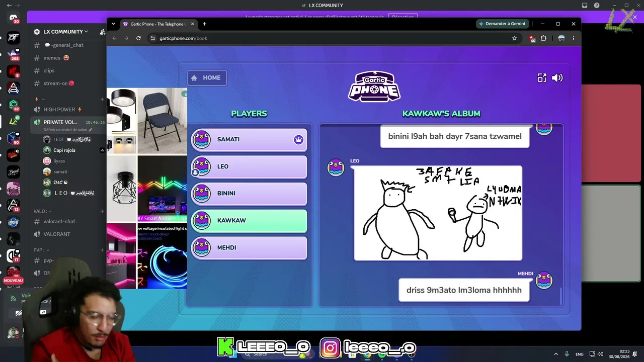Click the 'binini l9ah bah dayr 7sana tzwamel' message

click(455, 136)
